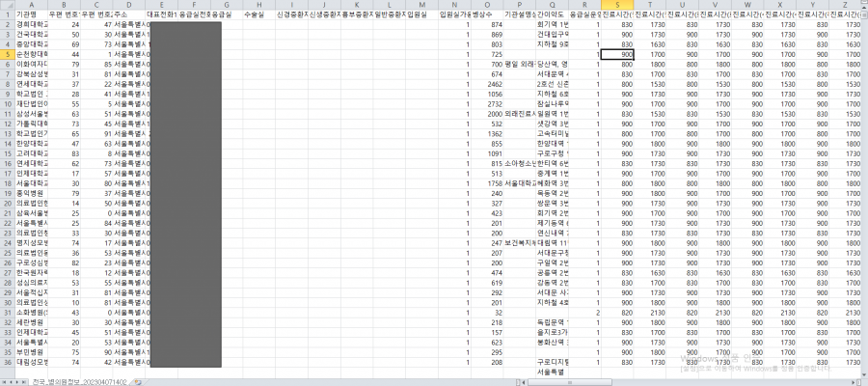Select cell R31 containing value 2
868x386 pixels.
[584, 313]
